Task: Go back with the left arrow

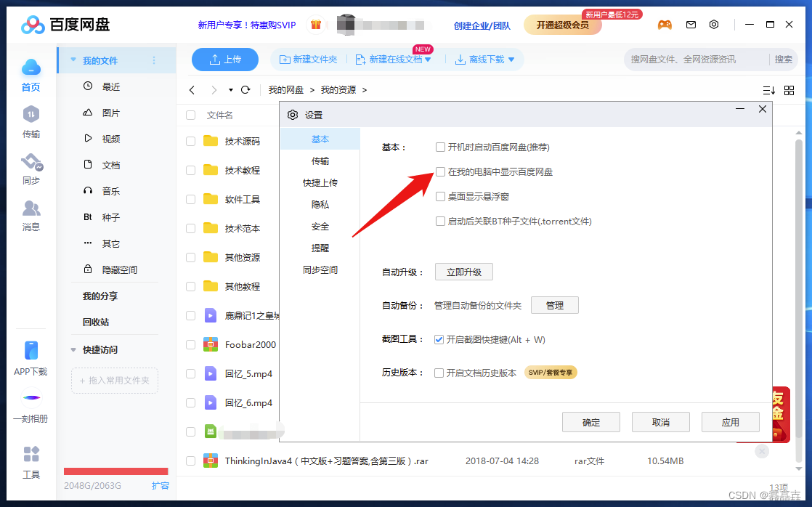Action: pyautogui.click(x=192, y=90)
